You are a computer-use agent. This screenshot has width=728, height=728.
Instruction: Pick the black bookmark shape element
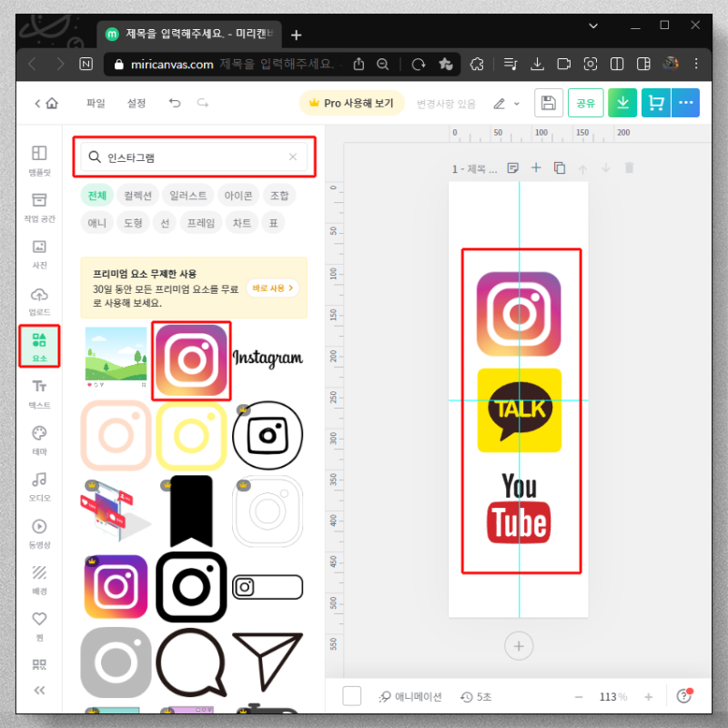[191, 511]
